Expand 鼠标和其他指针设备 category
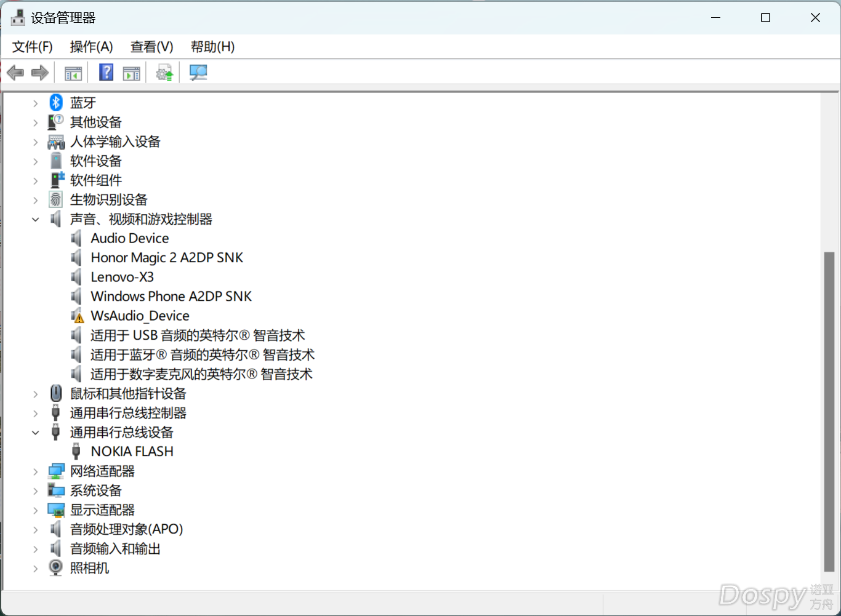The height and width of the screenshot is (616, 841). coord(36,394)
